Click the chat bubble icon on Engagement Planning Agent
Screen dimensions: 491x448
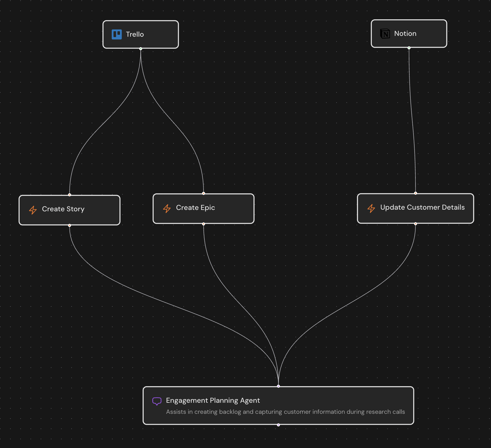tap(157, 401)
